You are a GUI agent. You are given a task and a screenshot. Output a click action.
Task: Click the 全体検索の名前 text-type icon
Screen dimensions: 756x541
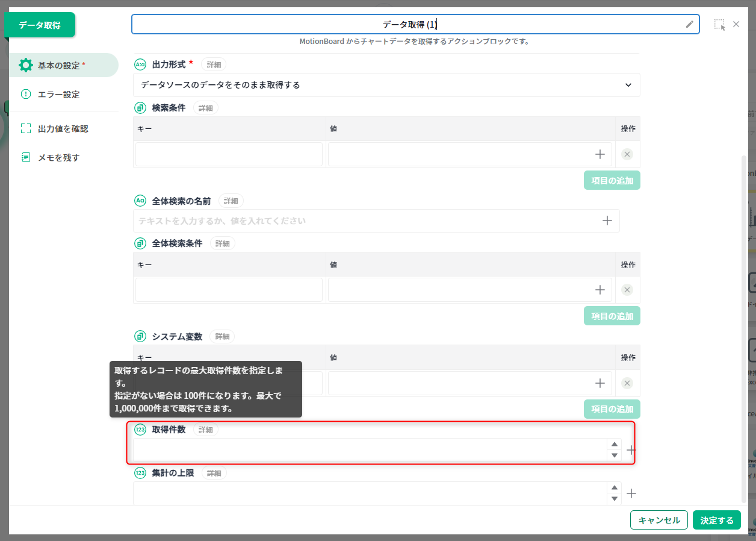point(140,201)
